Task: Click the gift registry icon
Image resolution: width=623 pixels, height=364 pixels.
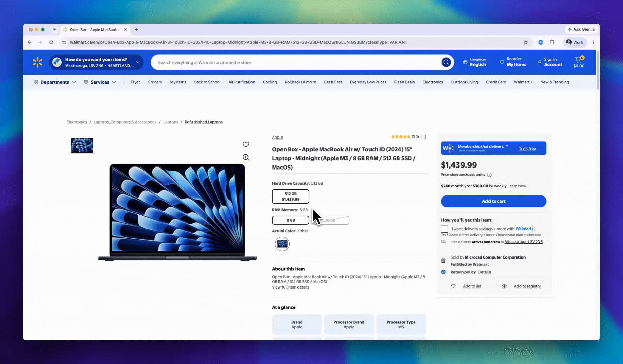Action: [x=504, y=286]
